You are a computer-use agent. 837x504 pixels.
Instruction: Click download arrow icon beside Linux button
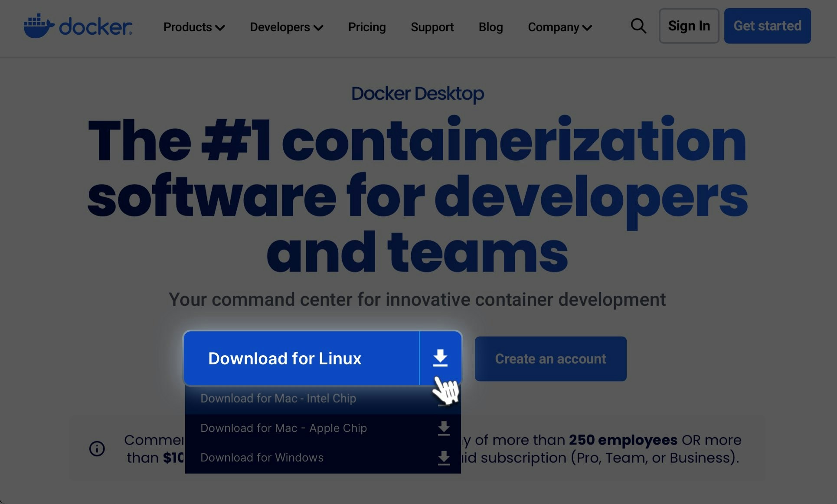pos(440,358)
